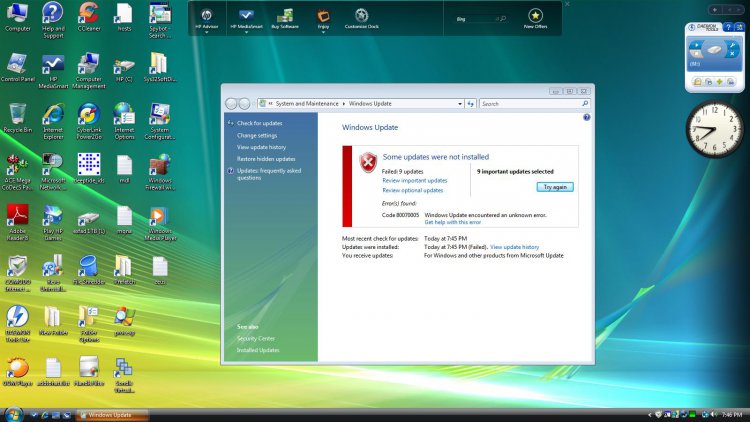Open Windows Firewall desktop shortcut

click(160, 172)
